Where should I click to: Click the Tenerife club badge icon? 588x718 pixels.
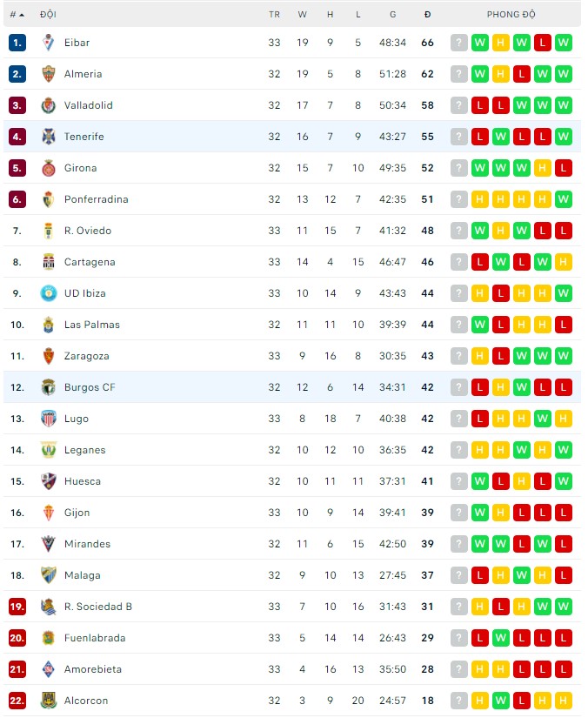tap(48, 137)
